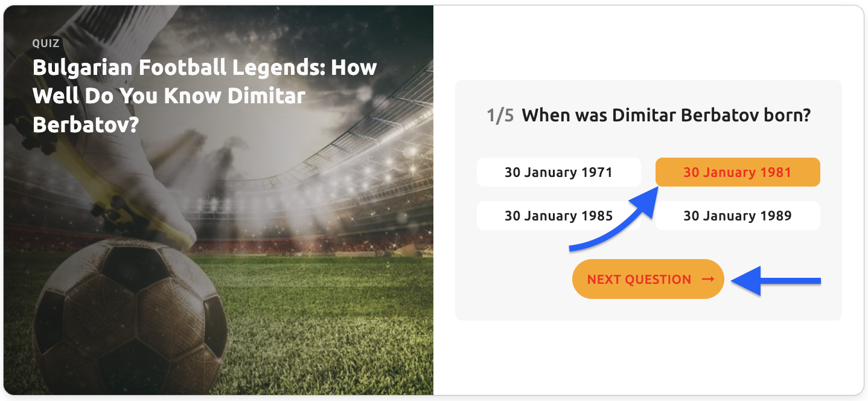Image resolution: width=868 pixels, height=401 pixels.
Task: Choose the highlighted "30 January 1981" answer
Action: (737, 173)
